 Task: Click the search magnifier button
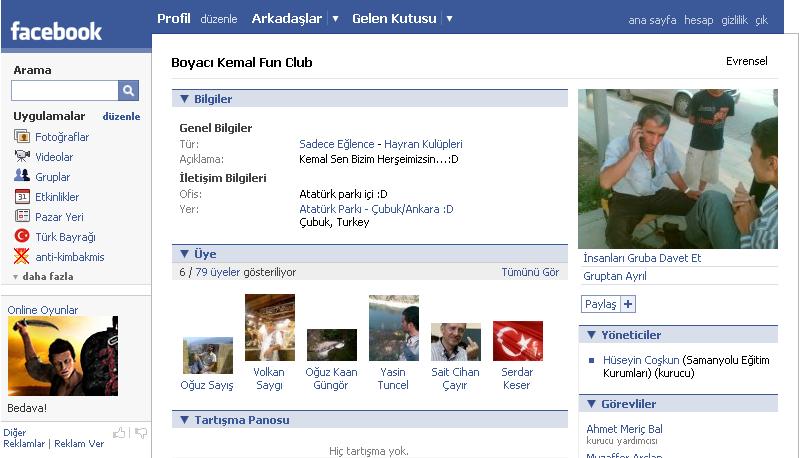pos(128,91)
